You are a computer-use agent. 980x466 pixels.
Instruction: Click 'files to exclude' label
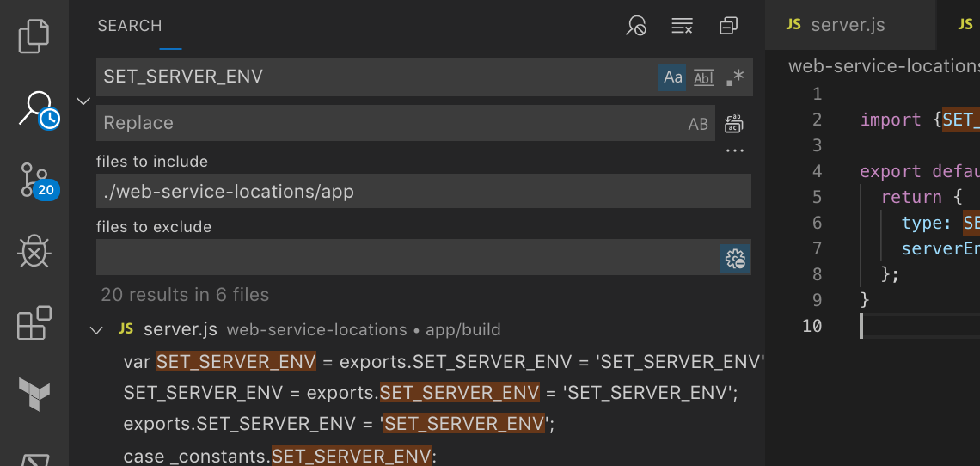[154, 226]
